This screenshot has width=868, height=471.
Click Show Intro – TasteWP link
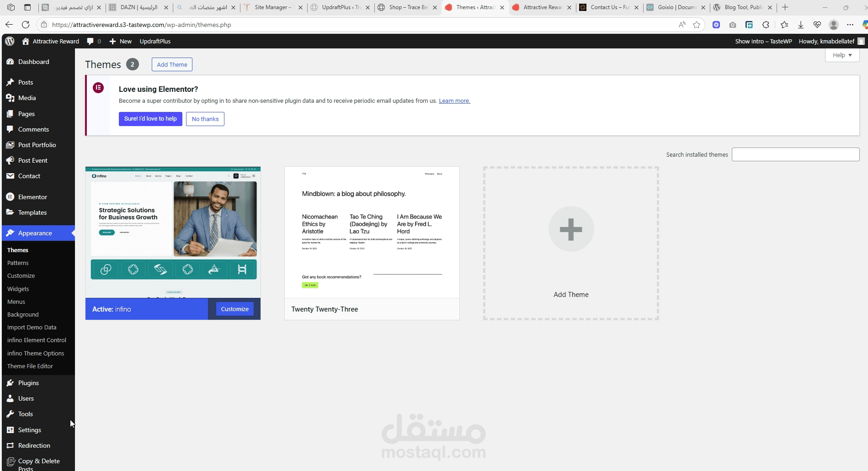click(763, 41)
